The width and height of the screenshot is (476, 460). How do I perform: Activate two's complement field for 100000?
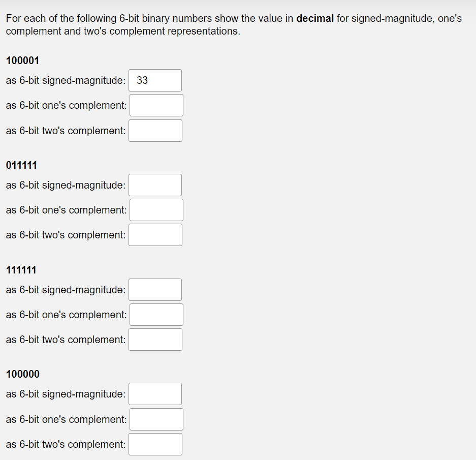[155, 444]
